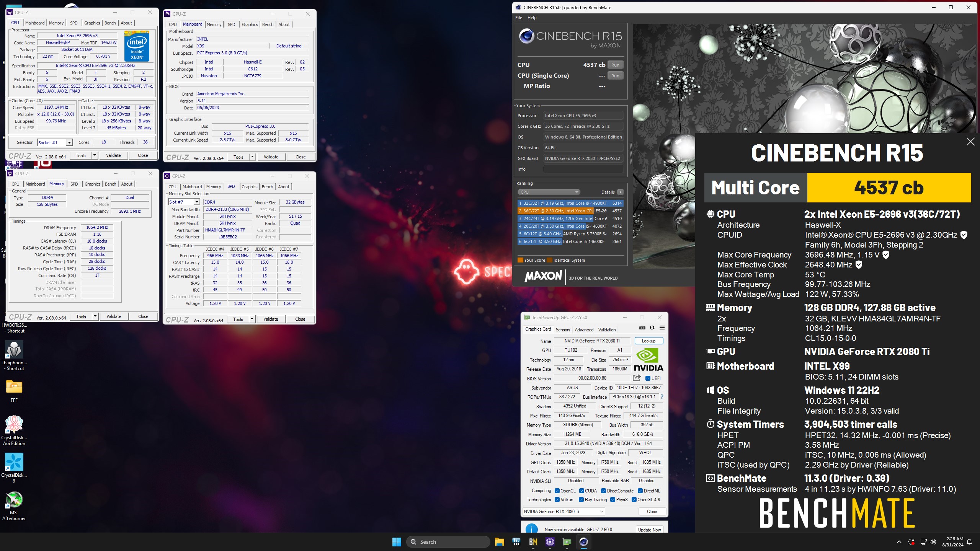Open the notifications bell in taskbar
980x551 pixels.
pos(969,542)
